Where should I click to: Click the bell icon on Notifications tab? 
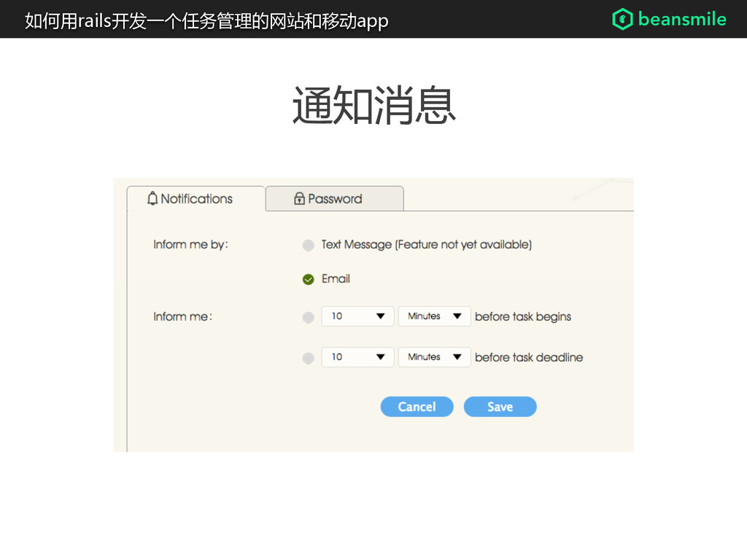(x=152, y=198)
